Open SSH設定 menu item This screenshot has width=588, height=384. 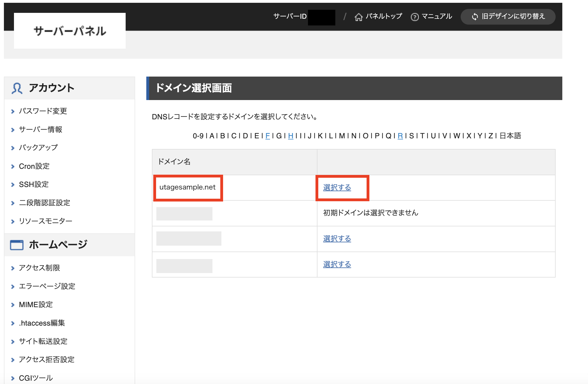coord(34,184)
